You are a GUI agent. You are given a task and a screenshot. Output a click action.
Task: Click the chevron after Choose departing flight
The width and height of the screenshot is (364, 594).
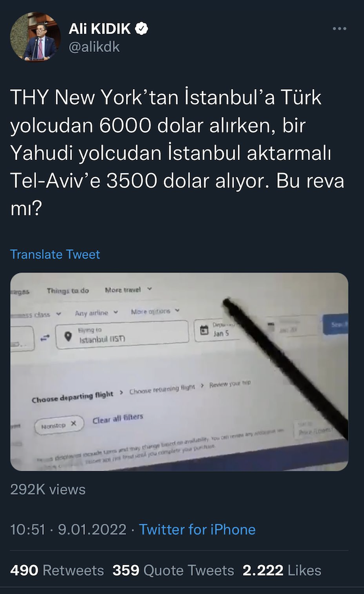click(121, 392)
